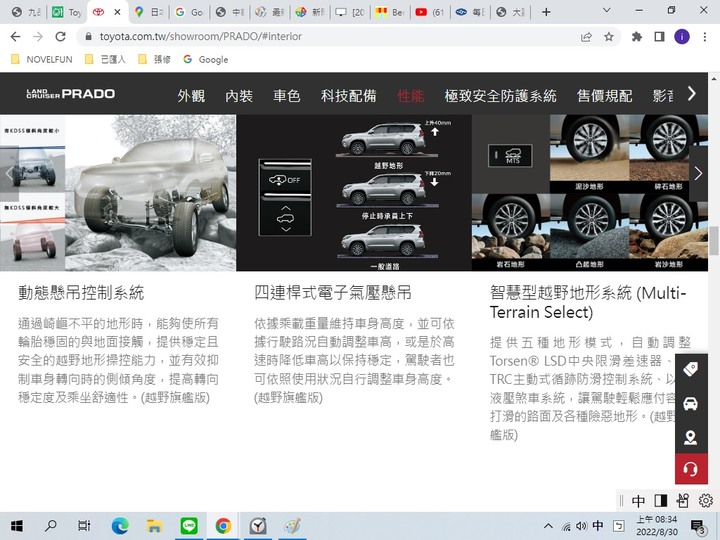The width and height of the screenshot is (720, 540).
Task: Toggle the IME half/full width icon
Action: click(x=661, y=501)
